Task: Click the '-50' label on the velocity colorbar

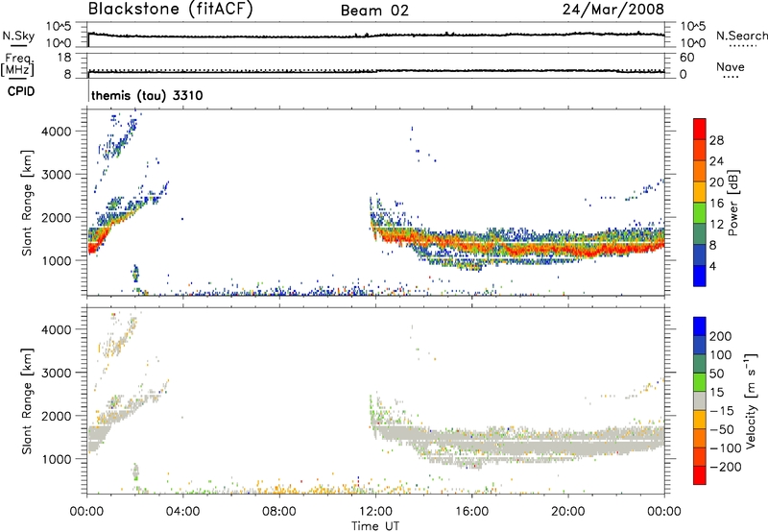Action: [x=722, y=429]
